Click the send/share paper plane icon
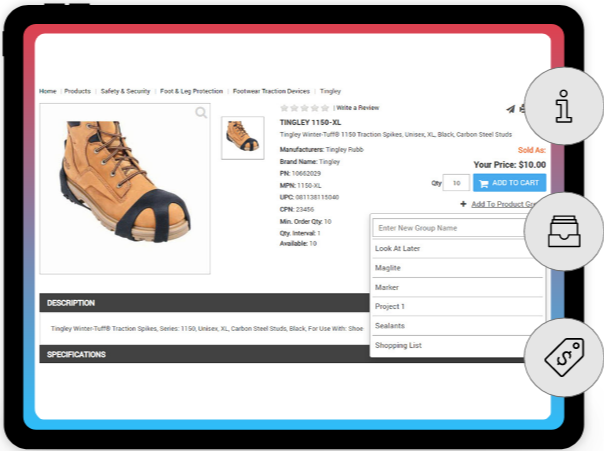 (x=510, y=109)
